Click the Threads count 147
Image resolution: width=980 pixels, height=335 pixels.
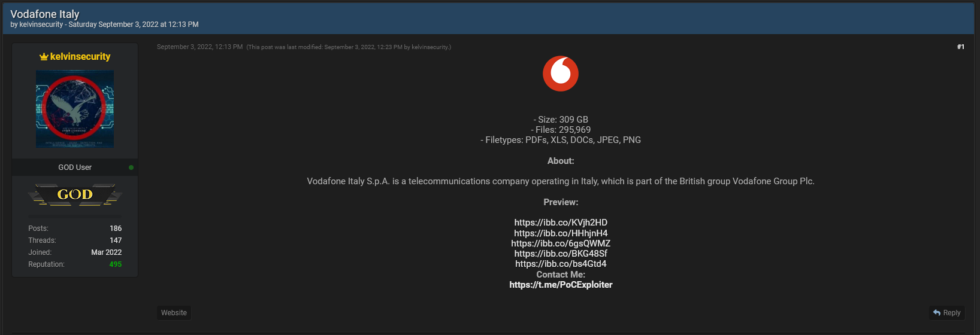[116, 240]
